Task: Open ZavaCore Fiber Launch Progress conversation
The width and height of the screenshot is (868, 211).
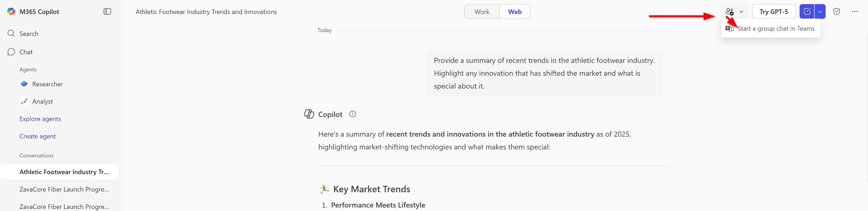Action: tap(64, 189)
